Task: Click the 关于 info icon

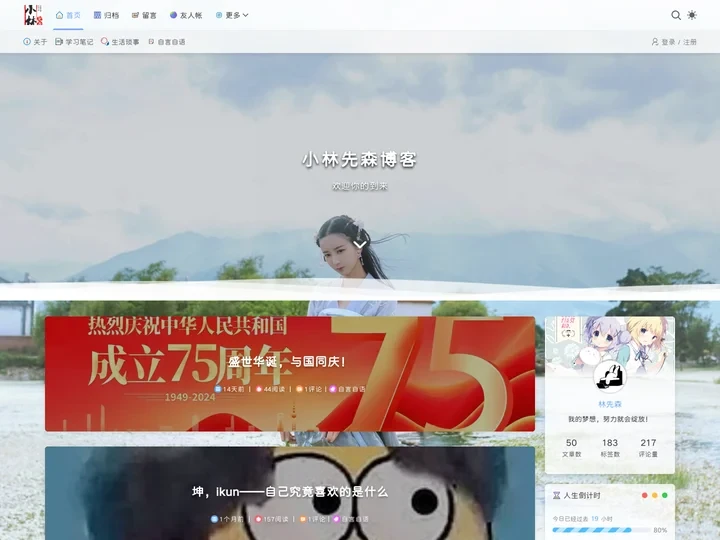Action: coord(27,42)
